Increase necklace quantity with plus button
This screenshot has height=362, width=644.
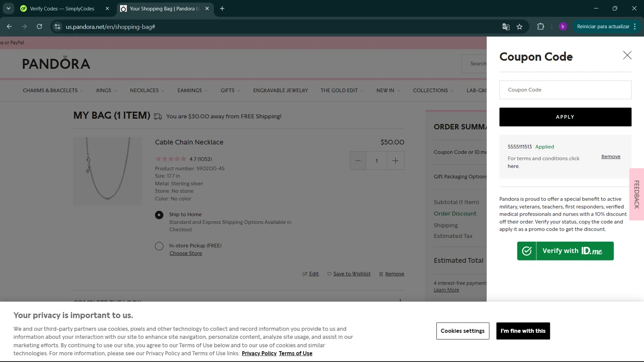click(395, 161)
